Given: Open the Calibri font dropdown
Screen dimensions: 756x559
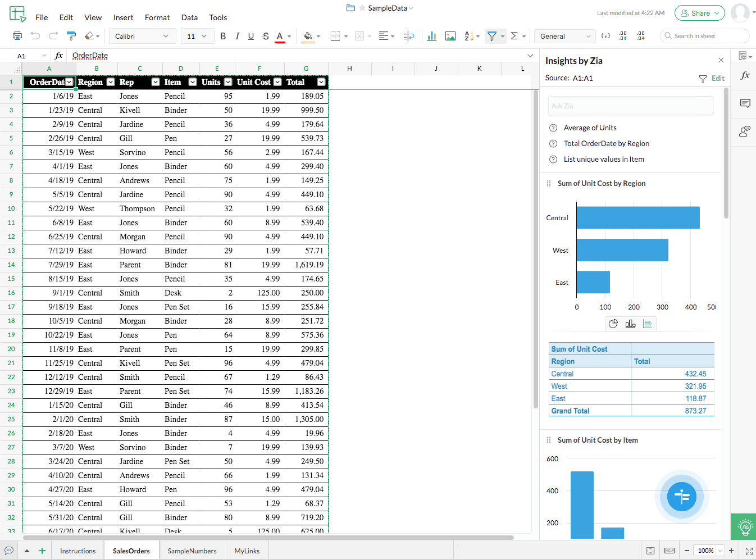Looking at the screenshot, I should click(142, 36).
